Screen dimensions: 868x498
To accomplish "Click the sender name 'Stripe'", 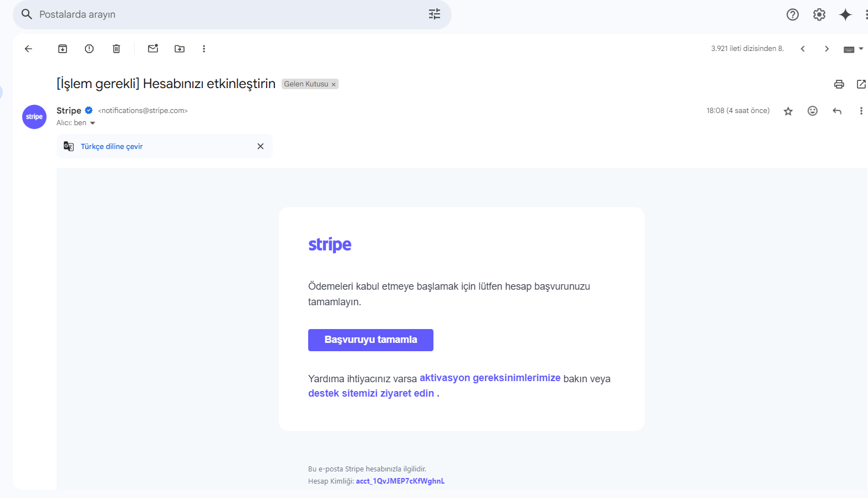I will pyautogui.click(x=69, y=110).
